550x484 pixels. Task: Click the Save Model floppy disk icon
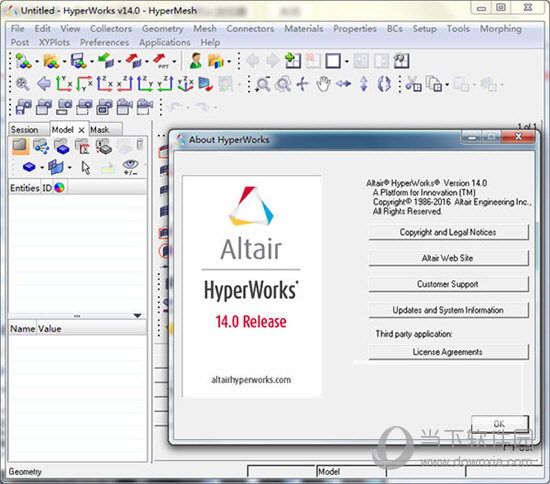point(79,61)
